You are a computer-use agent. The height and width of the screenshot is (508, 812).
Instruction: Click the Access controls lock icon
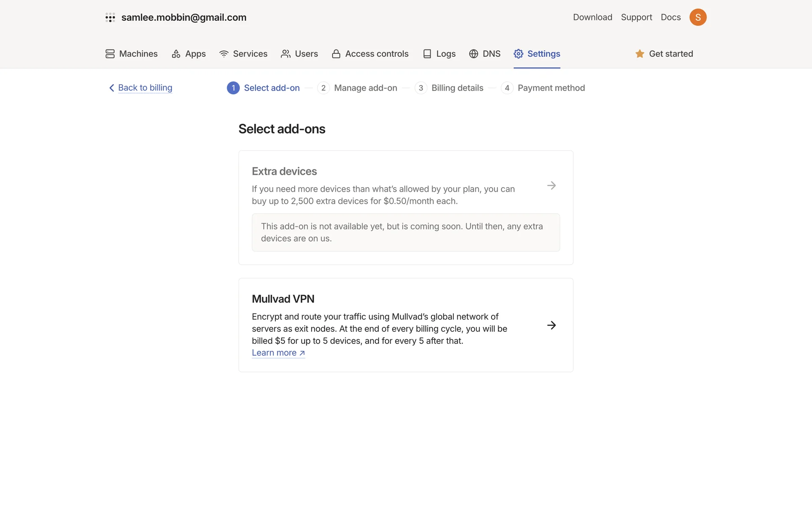coord(336,54)
